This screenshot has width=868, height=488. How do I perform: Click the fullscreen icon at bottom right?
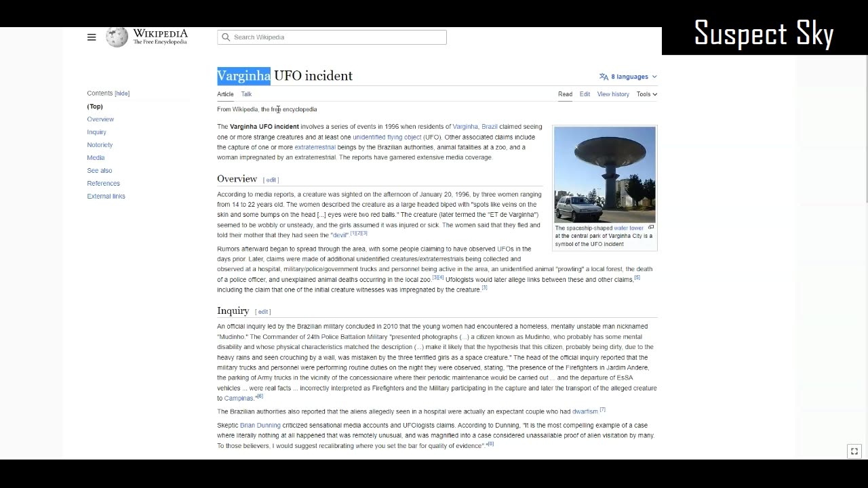point(854,451)
